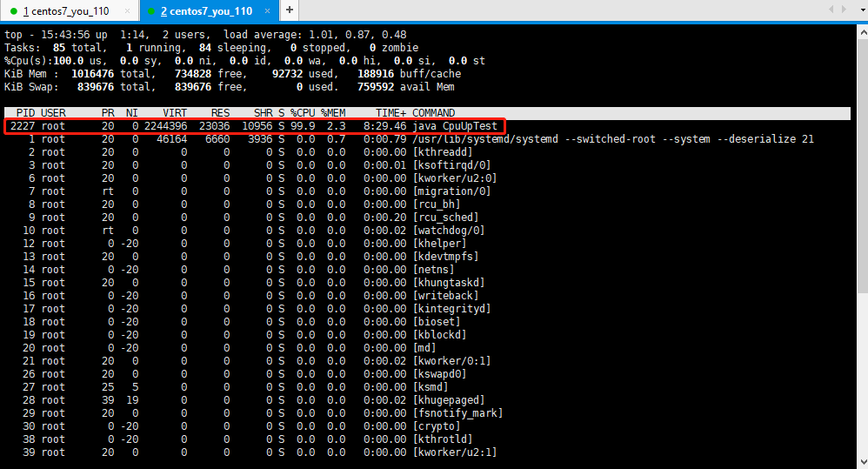The image size is (868, 469).
Task: Click green status dot on second tab
Action: pyautogui.click(x=151, y=11)
